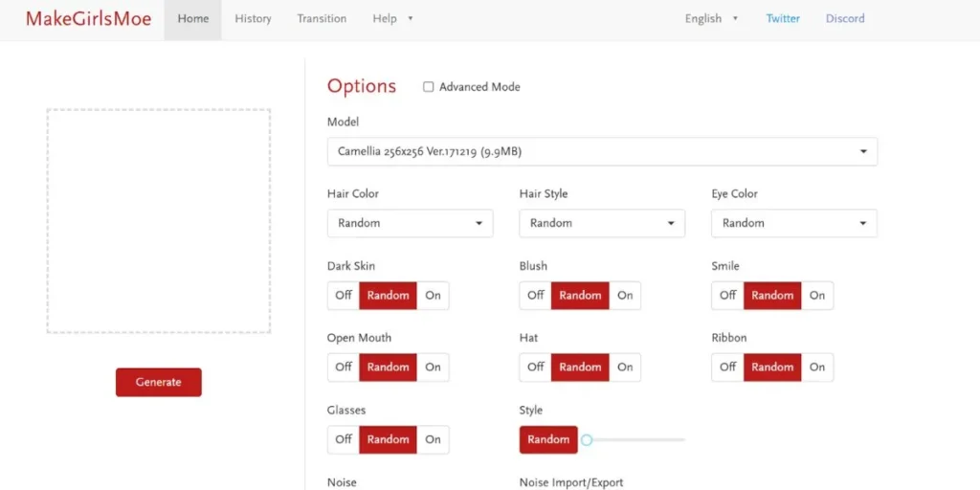Set Blush to Random
Viewport: 980px width, 490px height.
580,296
